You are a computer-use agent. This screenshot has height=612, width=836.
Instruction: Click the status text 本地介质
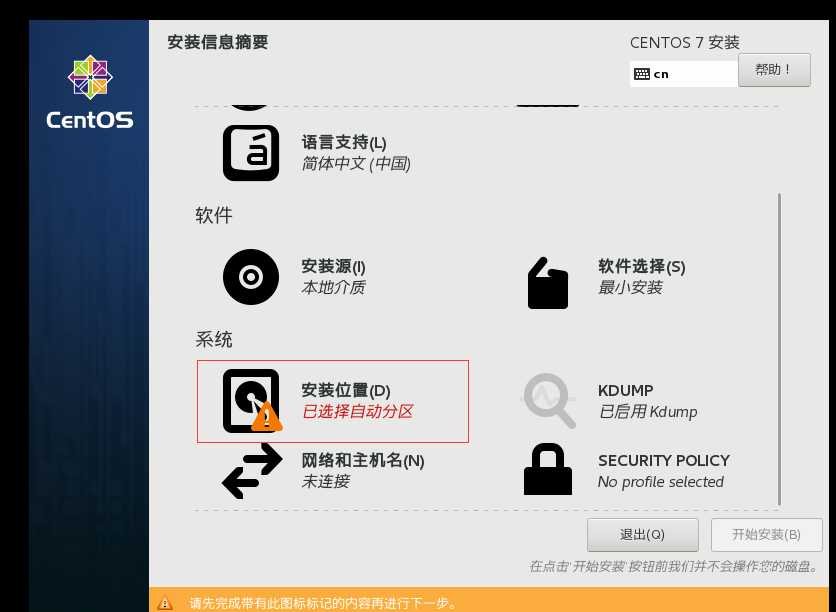click(333, 287)
